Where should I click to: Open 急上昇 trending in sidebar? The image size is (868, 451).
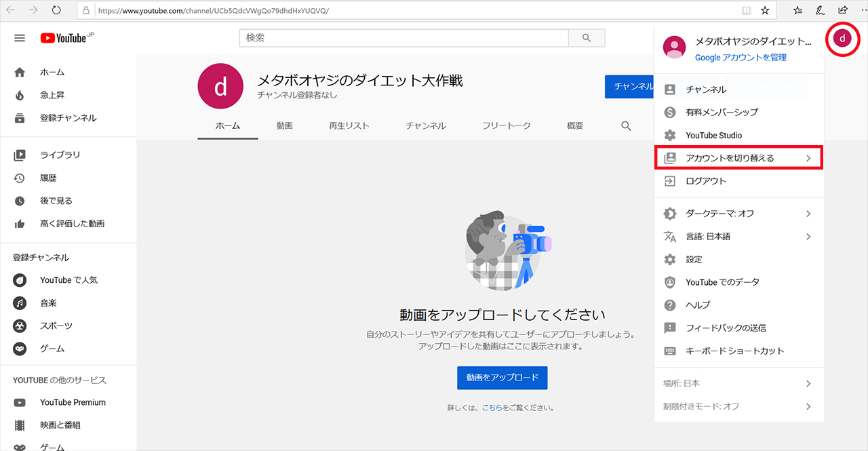pyautogui.click(x=68, y=95)
